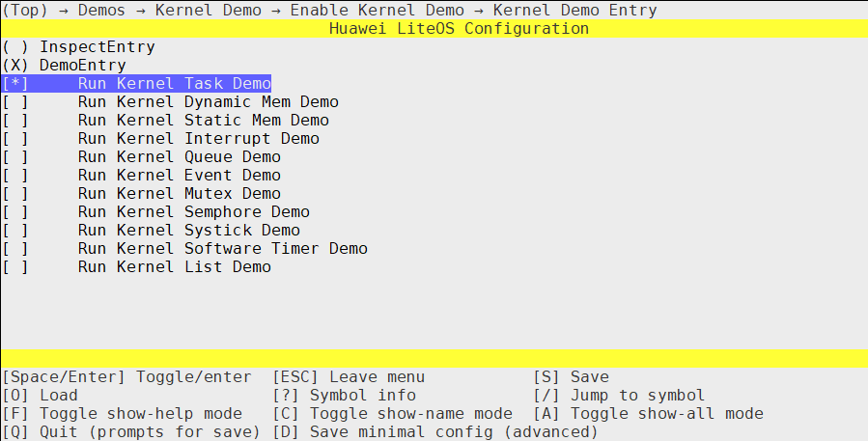This screenshot has width=868, height=441.
Task: Click Enable Kernel Demo breadcrumb
Action: click(377, 10)
